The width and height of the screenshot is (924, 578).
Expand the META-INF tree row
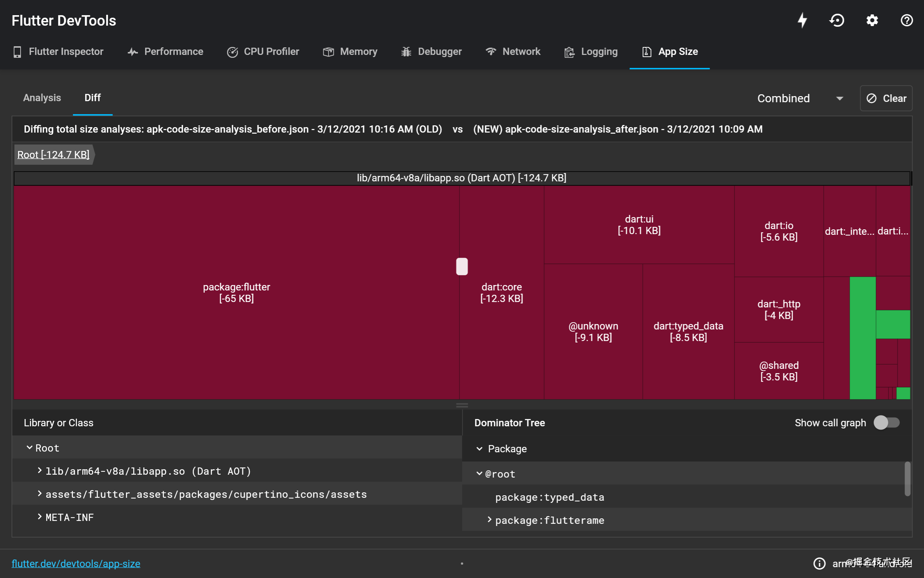coord(40,517)
